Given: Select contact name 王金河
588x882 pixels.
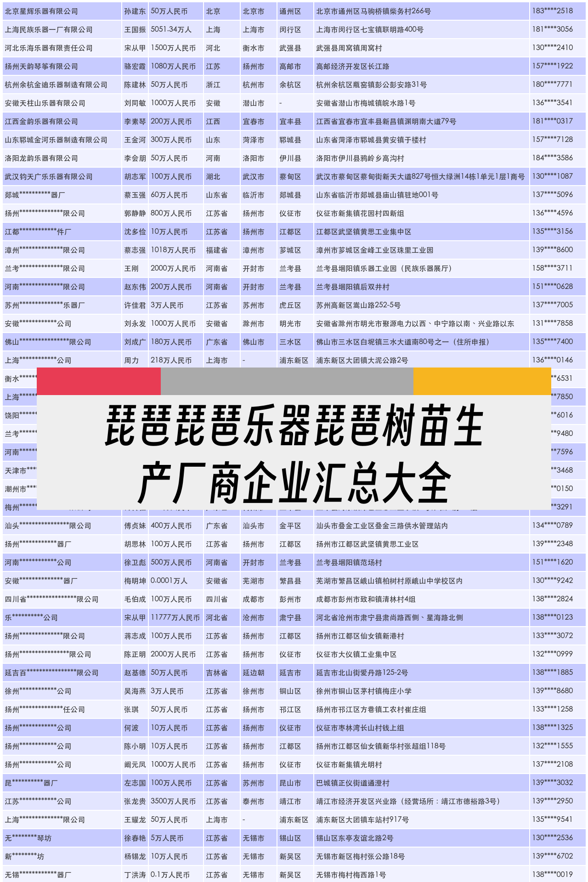Looking at the screenshot, I should pyautogui.click(x=135, y=140).
